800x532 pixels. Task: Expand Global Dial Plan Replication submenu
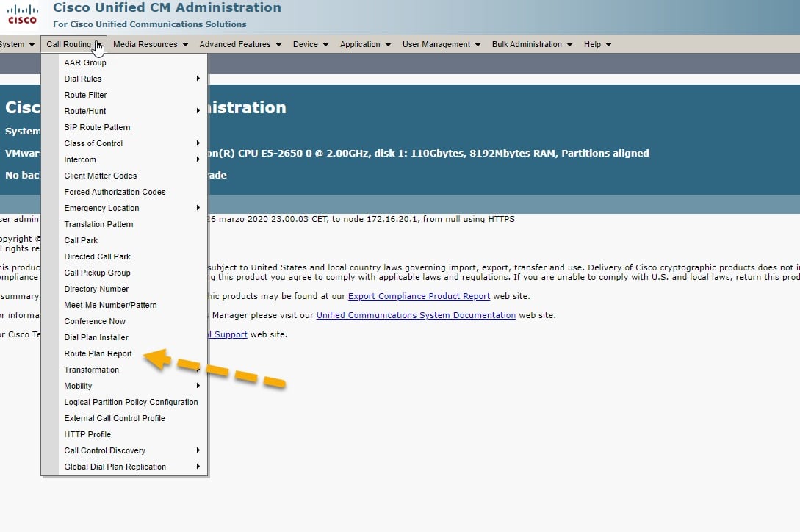coord(133,467)
